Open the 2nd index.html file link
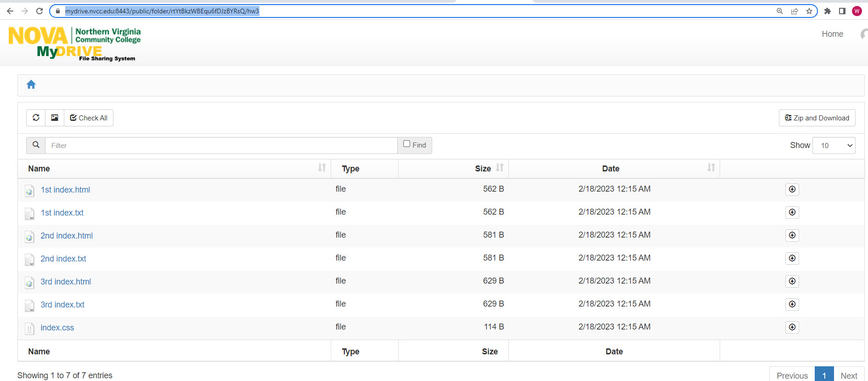This screenshot has height=381, width=868. 67,236
